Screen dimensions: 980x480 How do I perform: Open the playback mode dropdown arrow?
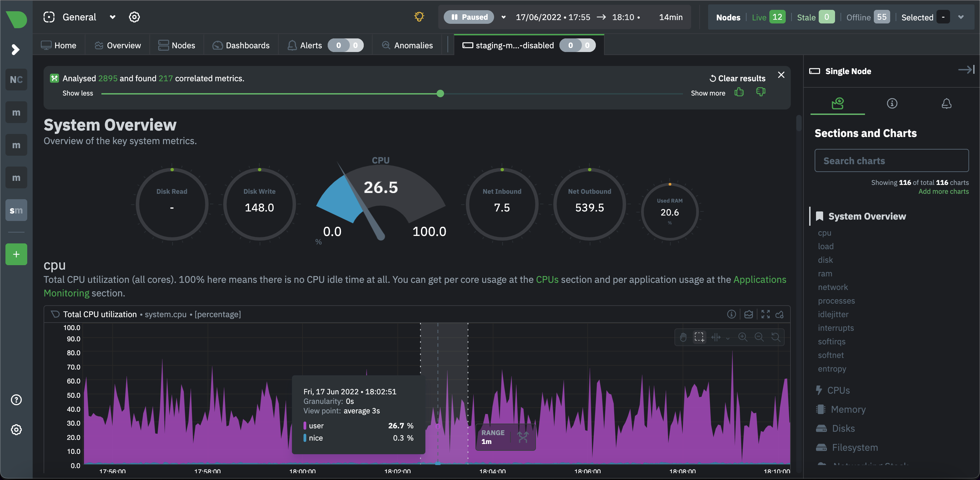pos(503,17)
